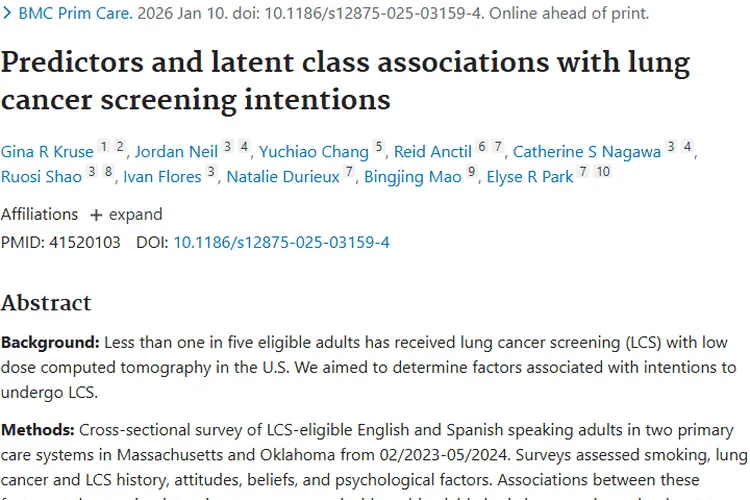The width and height of the screenshot is (750, 500).
Task: Click the plus icon beside expand
Action: pos(96,215)
